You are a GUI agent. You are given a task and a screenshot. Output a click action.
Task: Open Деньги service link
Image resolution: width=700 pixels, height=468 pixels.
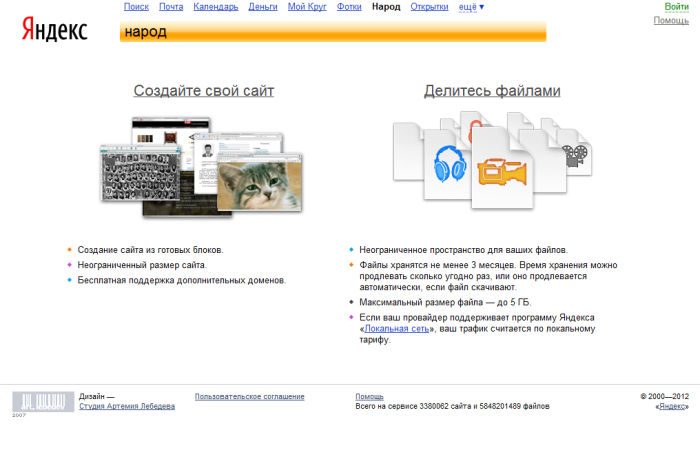263,7
